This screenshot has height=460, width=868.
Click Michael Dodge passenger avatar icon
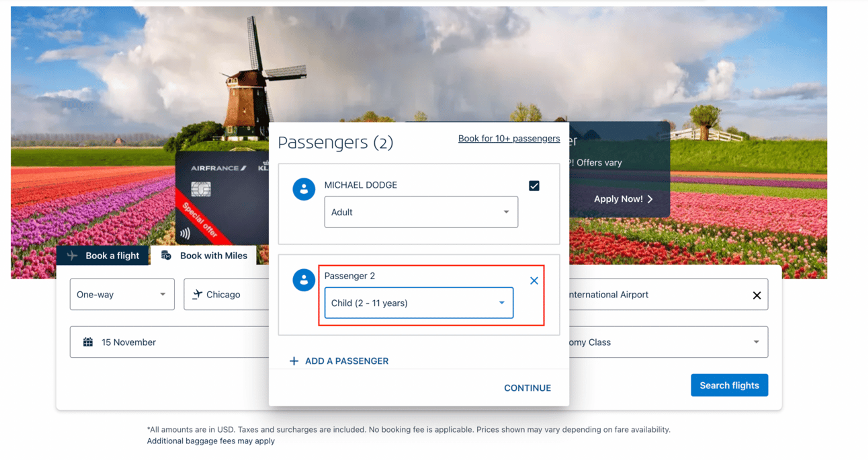coord(304,189)
